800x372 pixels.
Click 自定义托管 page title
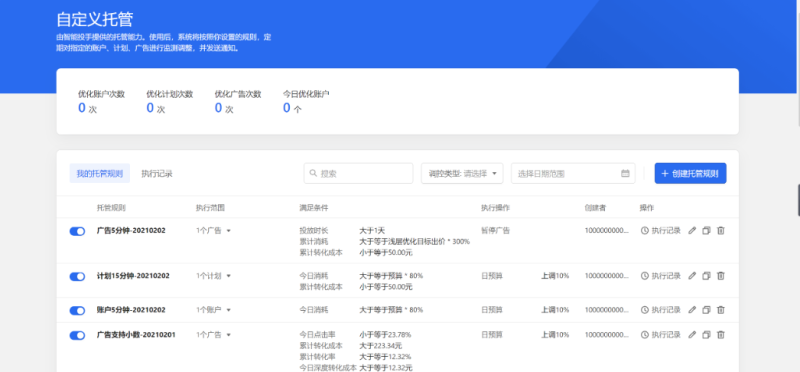(94, 19)
